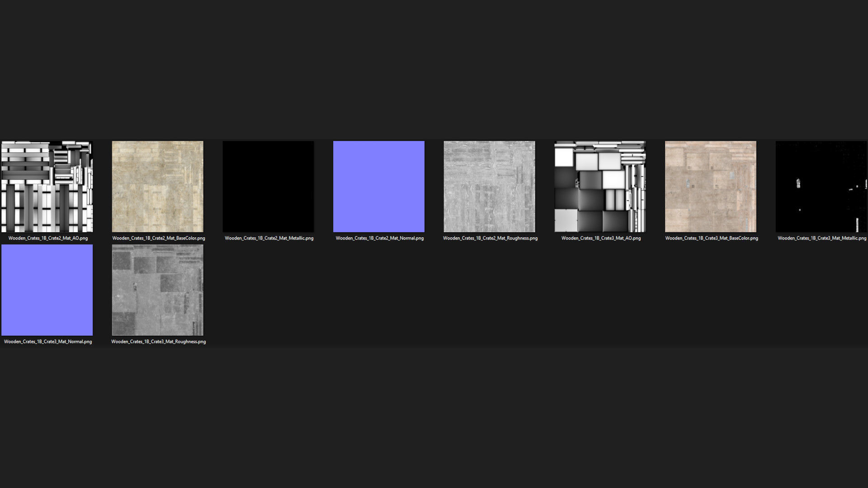
Task: Click the Wooden_Crates_1B_Crate2_Mat_Metallic.png filename
Action: pyautogui.click(x=269, y=238)
